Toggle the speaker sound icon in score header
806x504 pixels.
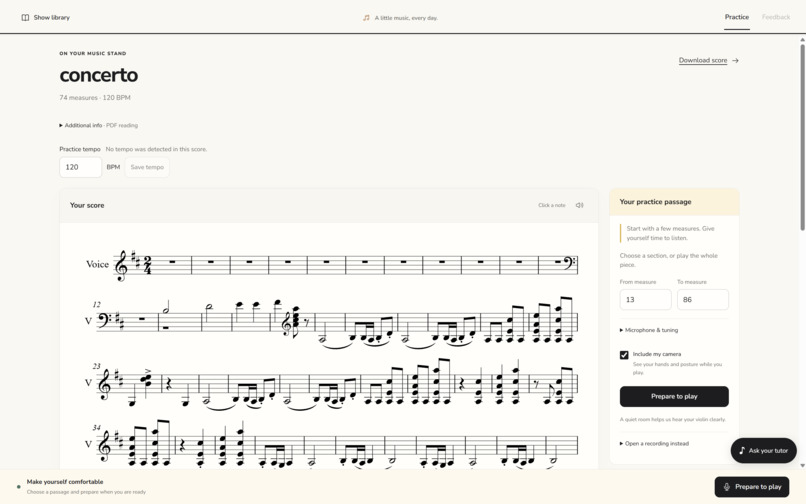[x=579, y=205]
